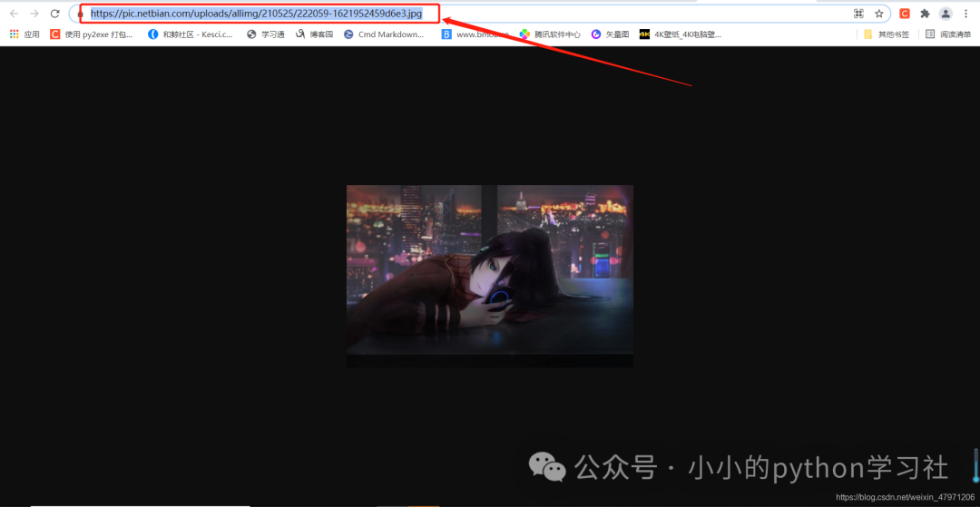Open the 博客园 bookmark
This screenshot has width=980, height=507.
[x=314, y=34]
